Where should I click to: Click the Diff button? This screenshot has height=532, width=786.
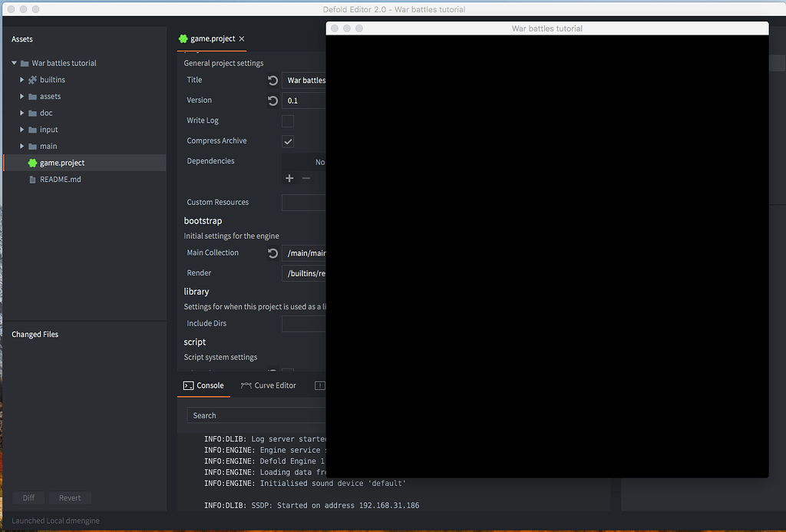coord(28,497)
